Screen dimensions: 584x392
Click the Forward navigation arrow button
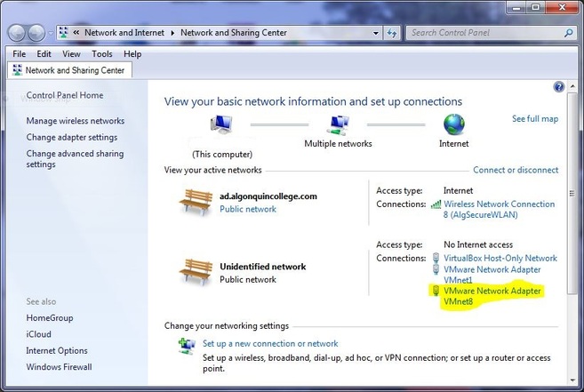pyautogui.click(x=36, y=33)
